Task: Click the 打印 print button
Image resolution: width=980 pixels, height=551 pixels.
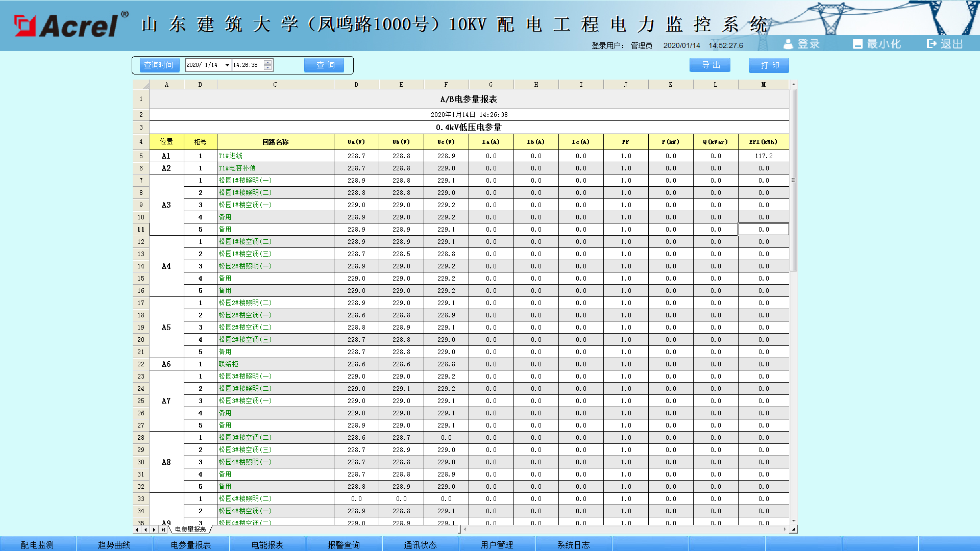Action: 769,65
